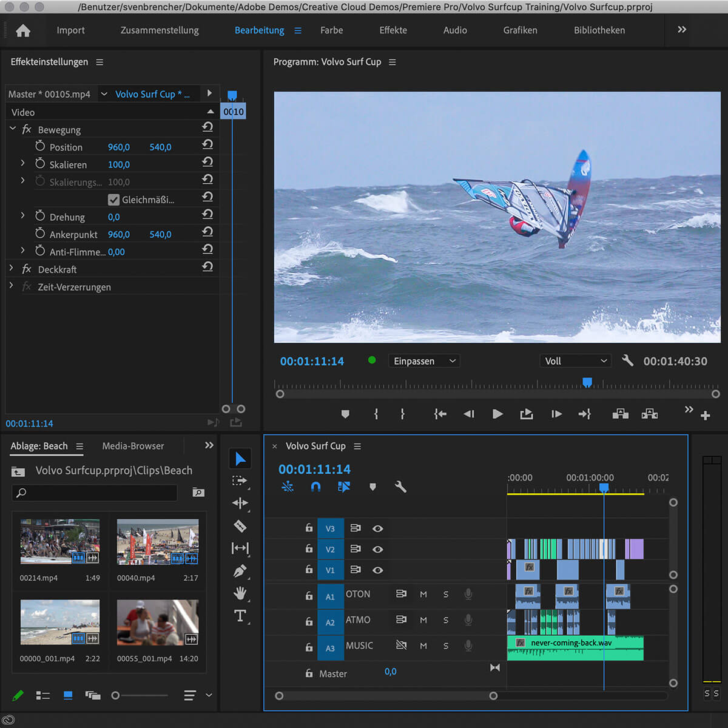This screenshot has height=728, width=728.
Task: Click the Lift button
Action: click(620, 414)
